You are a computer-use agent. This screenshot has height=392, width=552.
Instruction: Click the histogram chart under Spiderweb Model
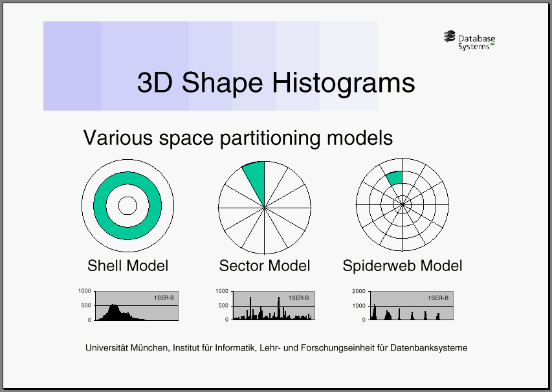click(x=403, y=305)
